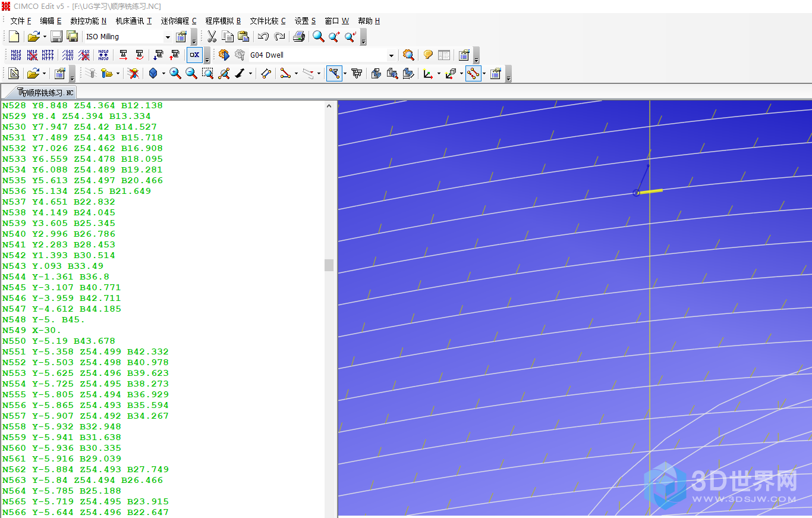This screenshot has width=812, height=518.
Task: Expand arrow next to the black tool icon
Action: 250,74
